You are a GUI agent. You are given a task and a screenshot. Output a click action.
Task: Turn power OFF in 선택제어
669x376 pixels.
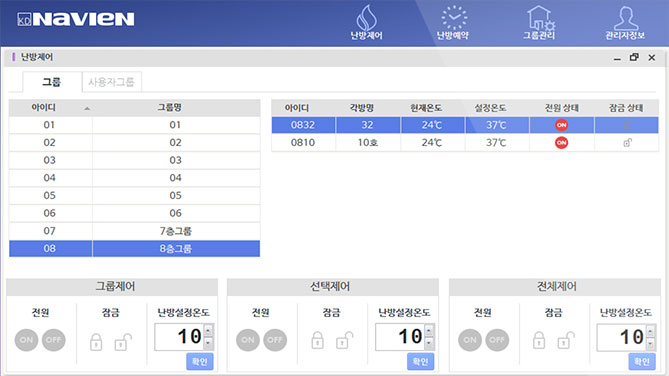(x=275, y=340)
